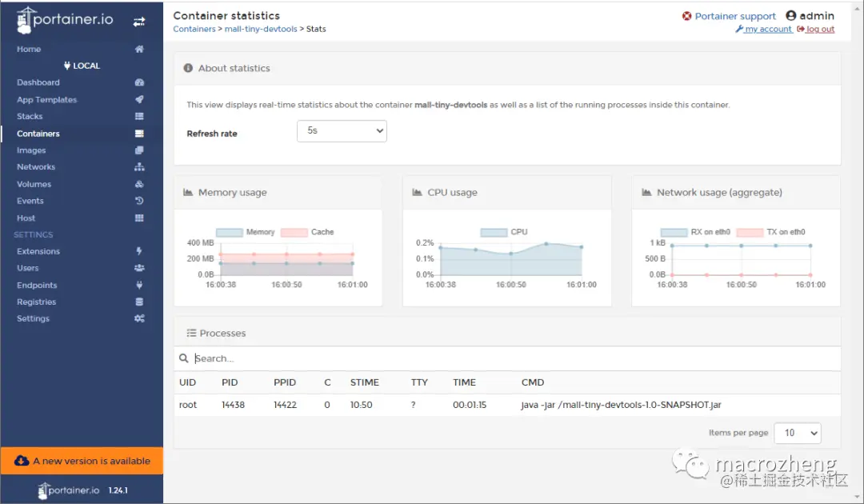
Task: Click the Registries database icon
Action: [x=139, y=302]
